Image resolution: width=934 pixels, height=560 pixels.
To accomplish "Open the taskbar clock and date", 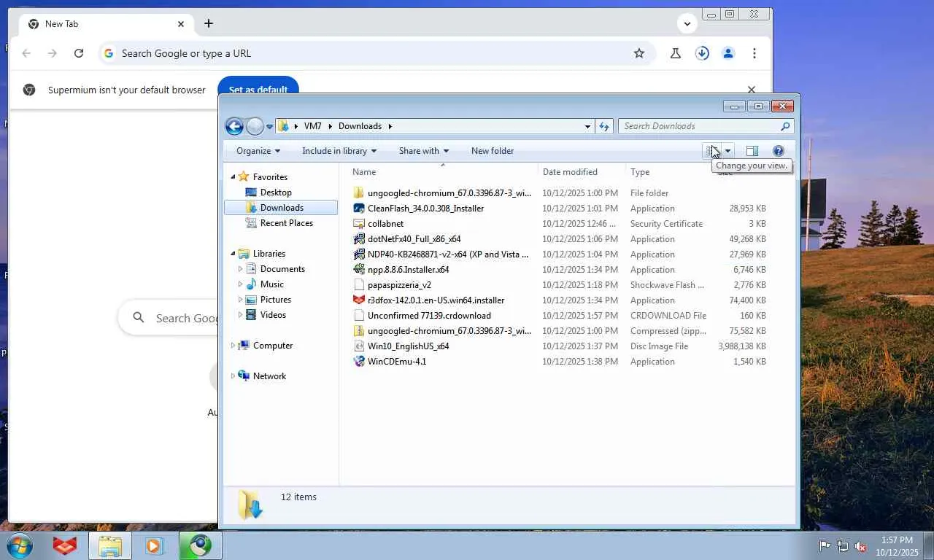I will click(x=897, y=546).
